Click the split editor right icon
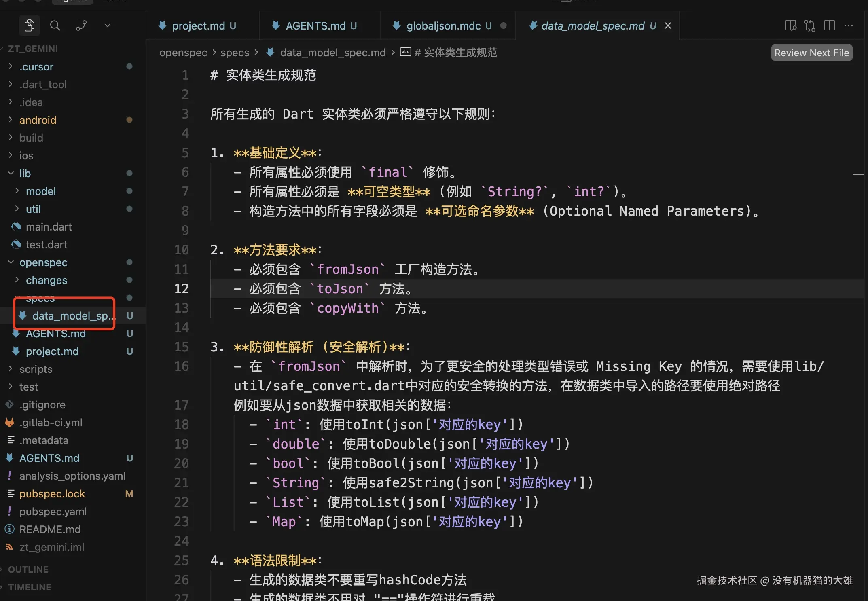This screenshot has width=868, height=601. [829, 25]
